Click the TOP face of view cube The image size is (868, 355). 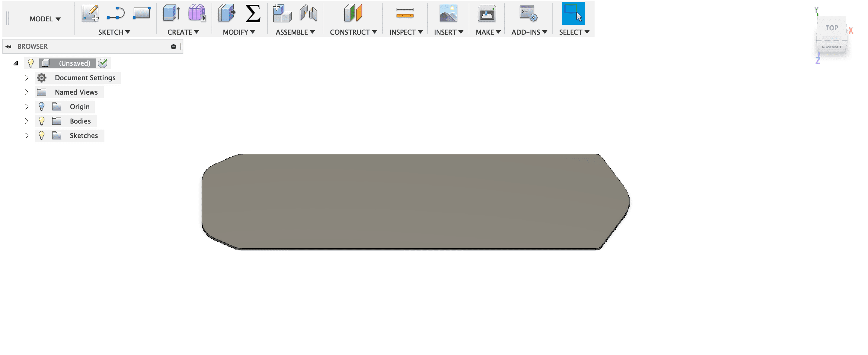[831, 28]
